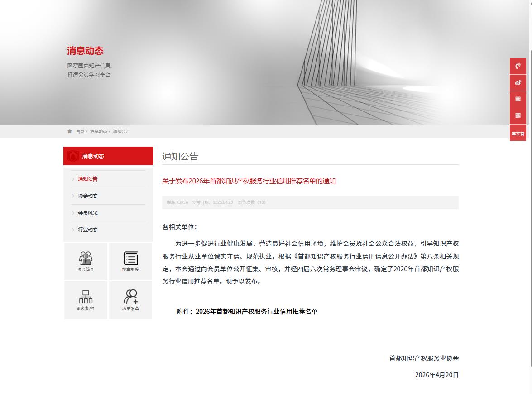Open 行业动态 in the left sidebar
The image size is (532, 394).
pyautogui.click(x=87, y=230)
